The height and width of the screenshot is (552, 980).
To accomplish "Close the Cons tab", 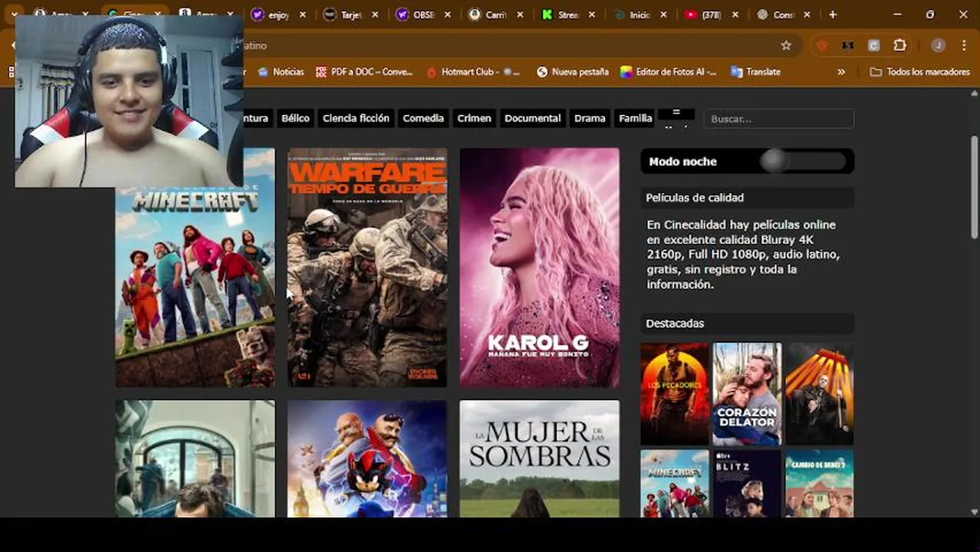I will (807, 15).
